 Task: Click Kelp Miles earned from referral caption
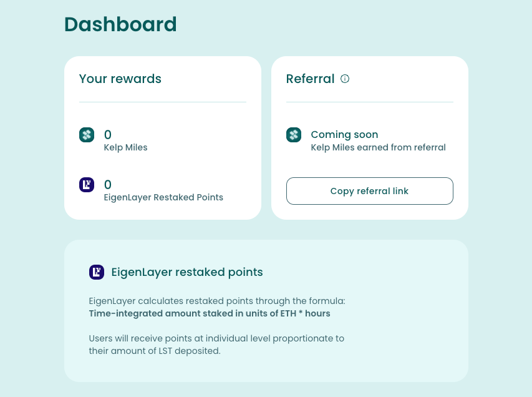378,148
